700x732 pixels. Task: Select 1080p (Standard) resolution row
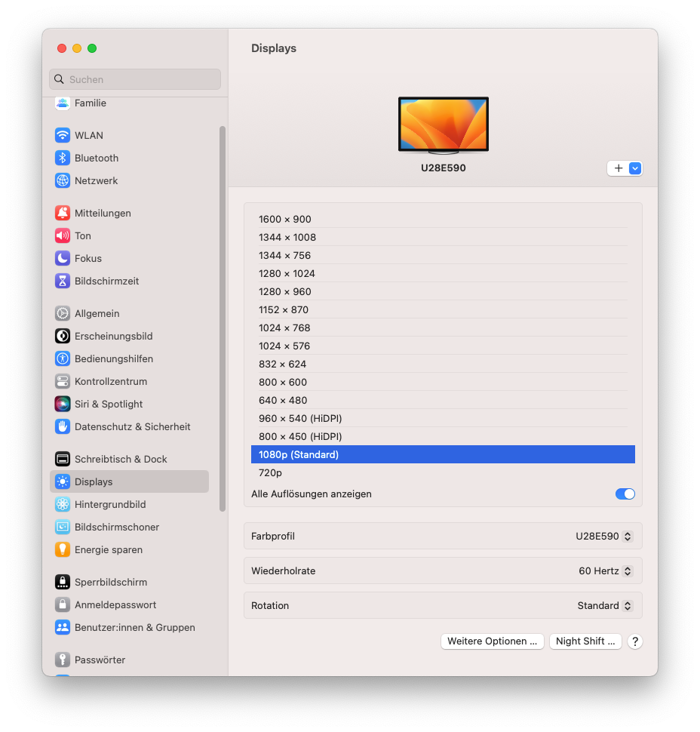(443, 455)
